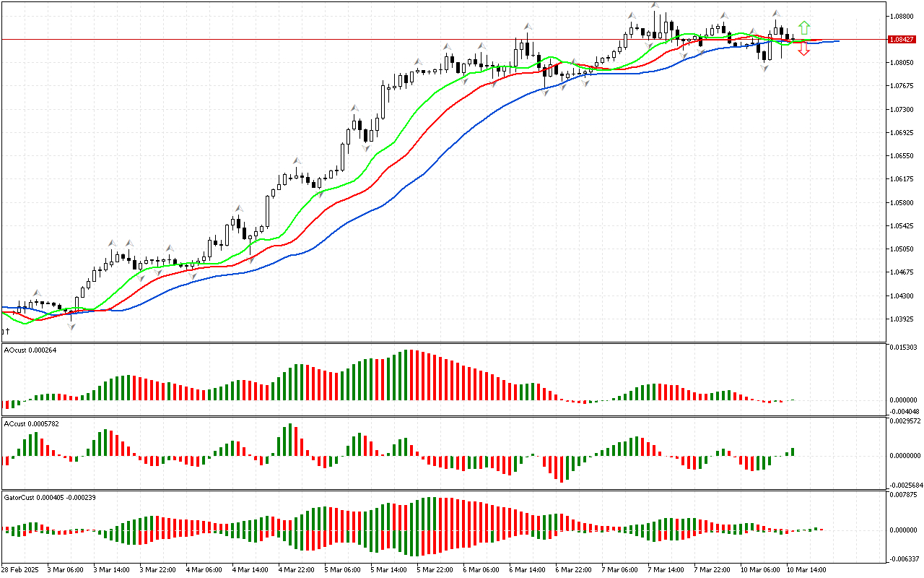Click the 28 Feb 2025 date label
The image size is (924, 578).
click(x=19, y=570)
